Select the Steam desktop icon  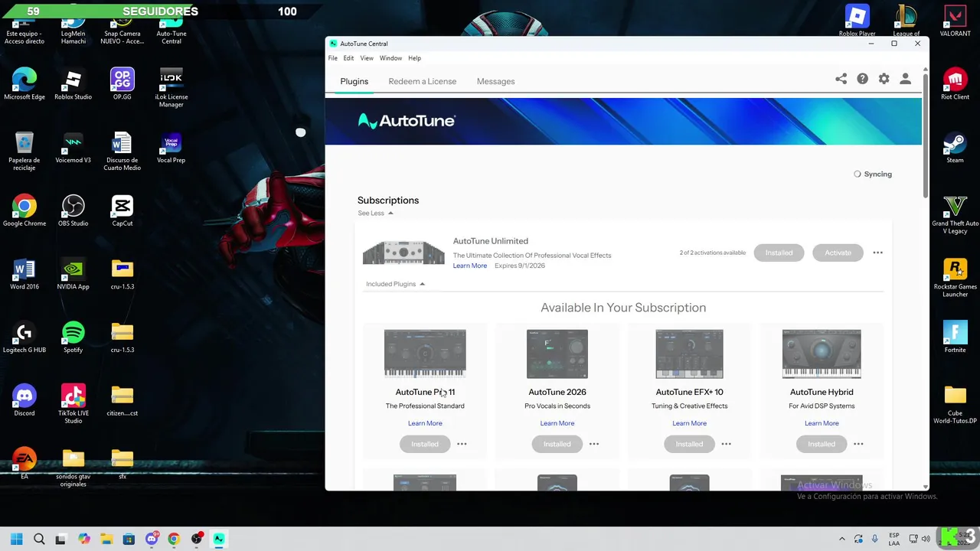coord(955,148)
